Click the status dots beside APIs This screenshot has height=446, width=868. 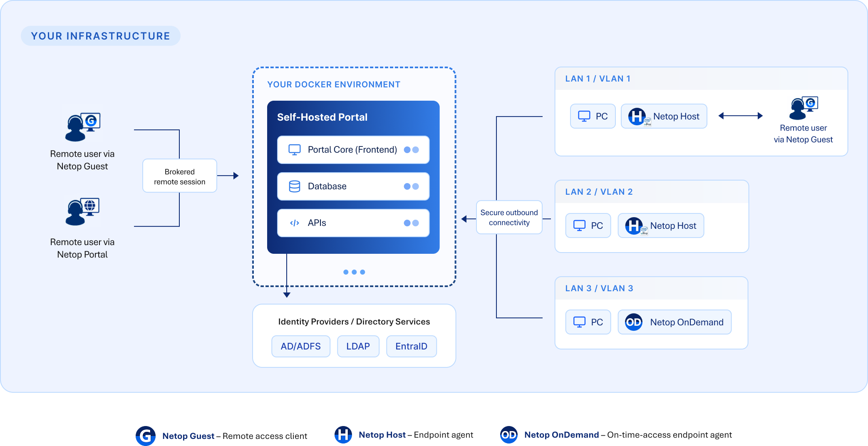point(412,223)
